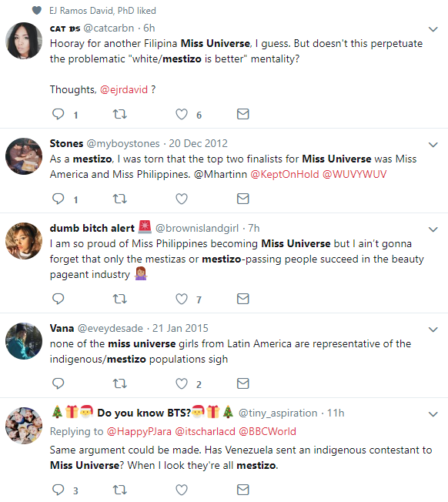Expand the options menu for Stones tweet
Viewport: 448px width, 502px height.
(x=433, y=145)
